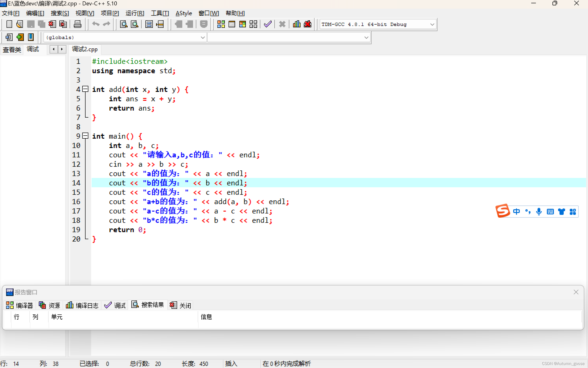Open the Find (magnifier) tool
Viewport: 588px width, 368px height.
(124, 24)
